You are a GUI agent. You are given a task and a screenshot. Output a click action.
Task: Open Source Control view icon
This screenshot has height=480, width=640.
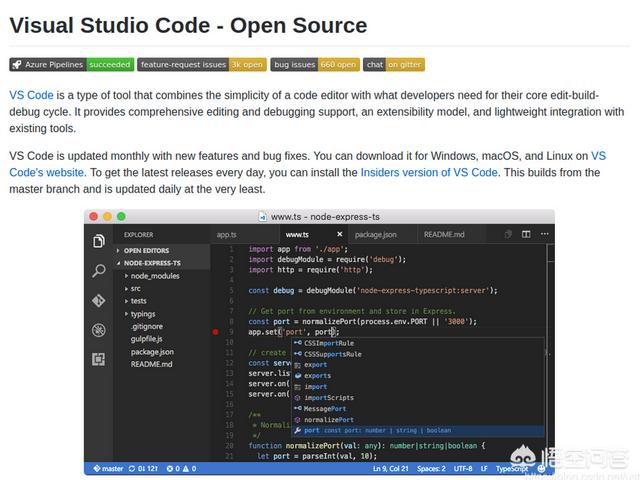click(x=99, y=300)
